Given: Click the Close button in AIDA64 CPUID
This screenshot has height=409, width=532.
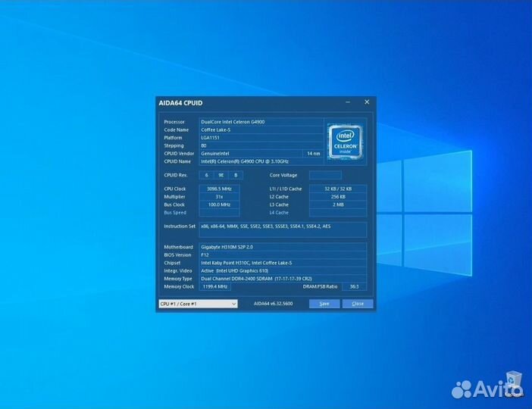Looking at the screenshot, I should 358,304.
